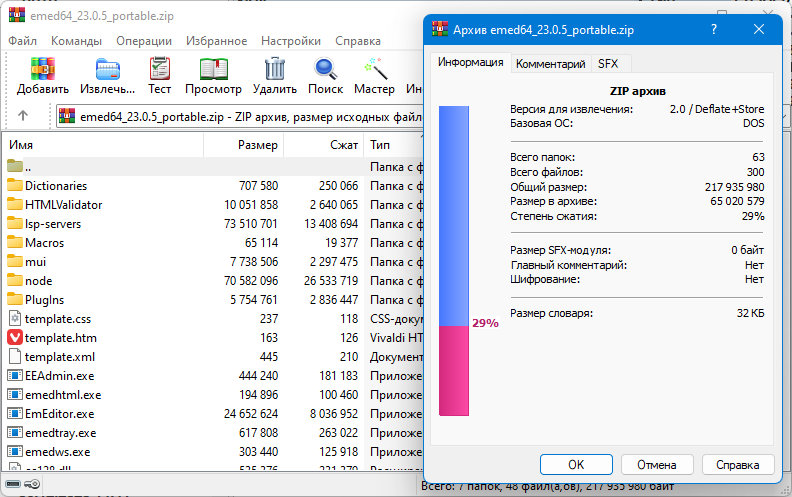Open the Файл menu
This screenshot has width=792, height=497.
pos(23,41)
